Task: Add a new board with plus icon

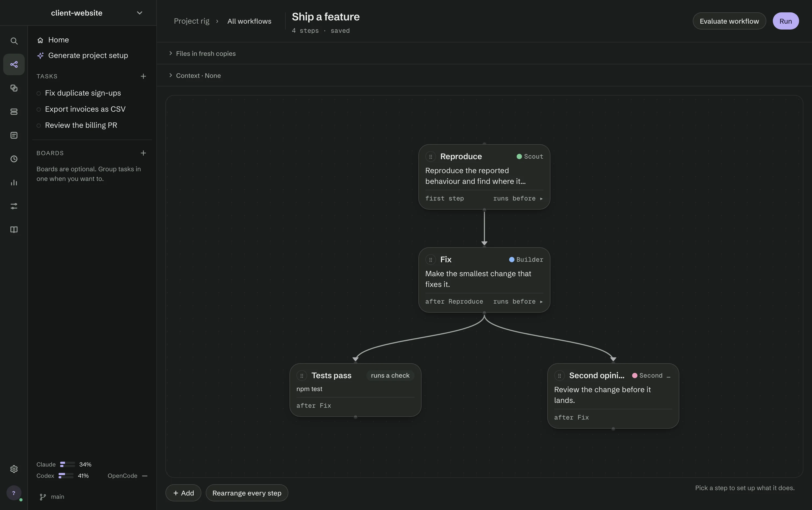Action: point(143,153)
